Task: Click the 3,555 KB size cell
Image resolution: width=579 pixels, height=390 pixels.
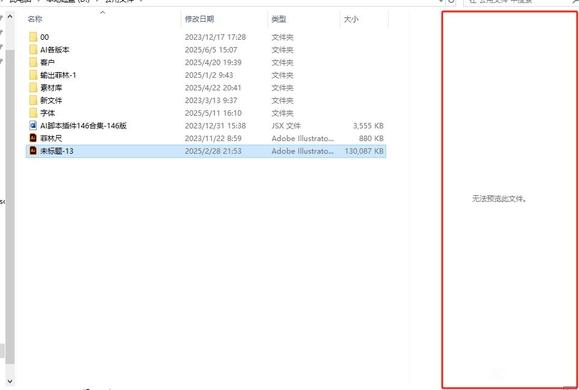Action: (368, 126)
